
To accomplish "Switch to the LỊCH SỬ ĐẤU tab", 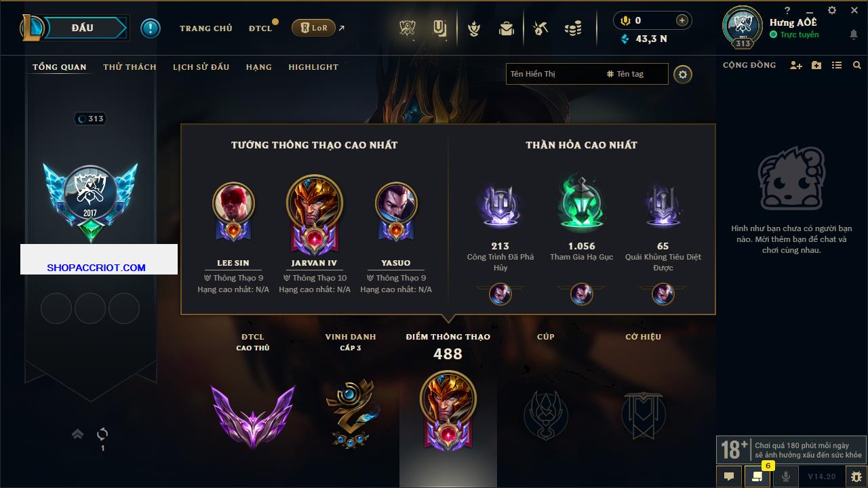I will pyautogui.click(x=201, y=67).
